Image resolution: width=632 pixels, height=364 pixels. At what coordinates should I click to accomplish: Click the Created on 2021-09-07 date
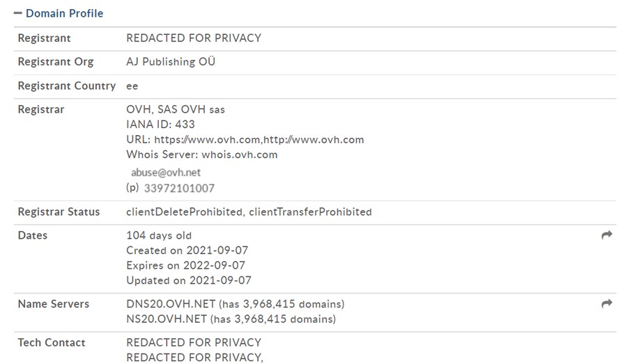pos(187,251)
